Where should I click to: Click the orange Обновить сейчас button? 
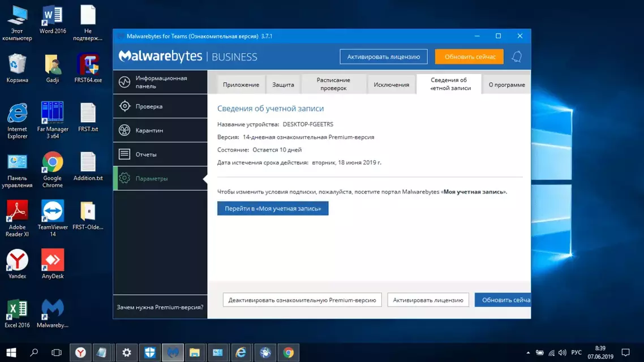pyautogui.click(x=470, y=57)
